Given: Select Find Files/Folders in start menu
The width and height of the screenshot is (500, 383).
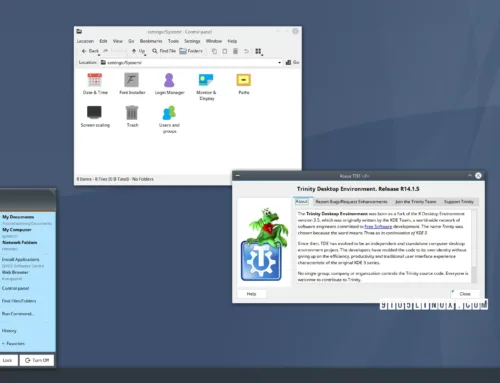Looking at the screenshot, I should click(19, 301).
